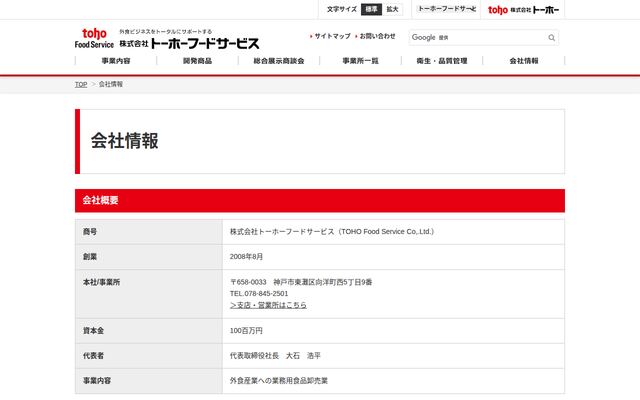This screenshot has height=400, width=640.
Task: Open 衛生・品質管理 menu
Action: (442, 61)
